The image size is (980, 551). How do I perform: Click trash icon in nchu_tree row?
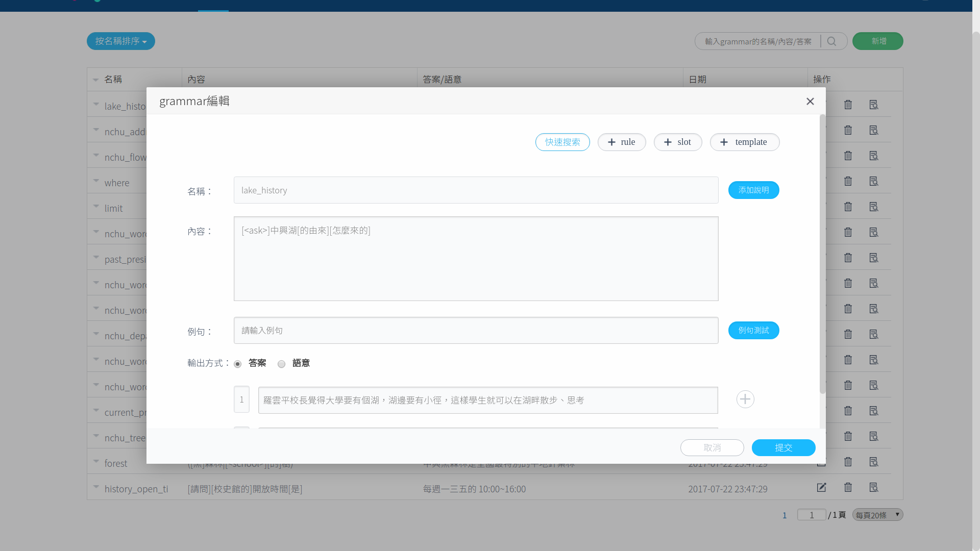tap(848, 436)
